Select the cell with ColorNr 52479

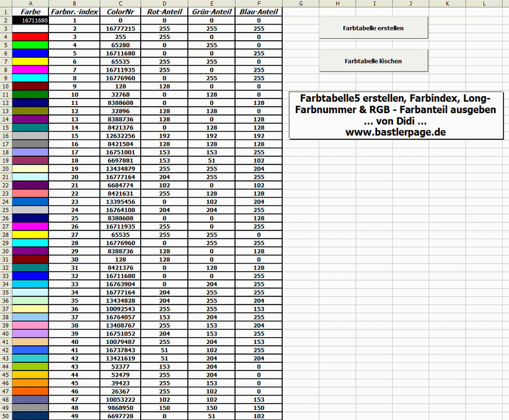tap(121, 375)
